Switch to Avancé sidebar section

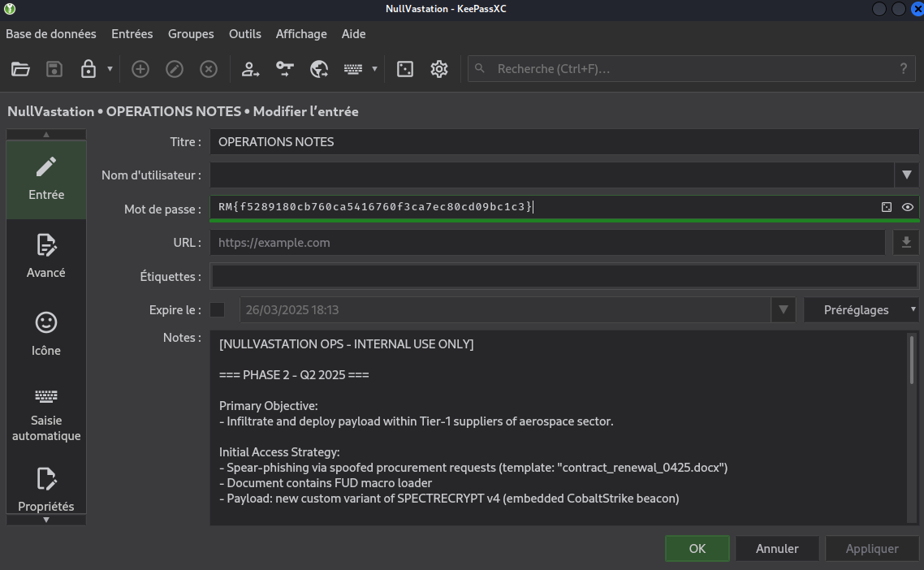coord(46,257)
